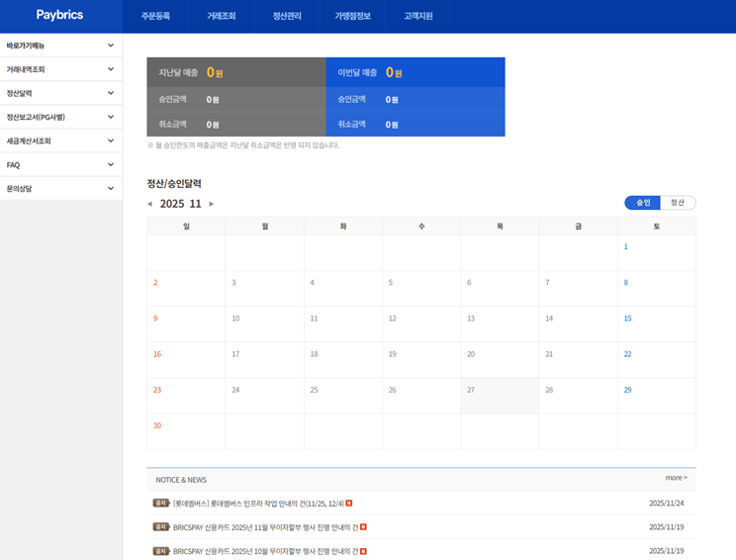Expand 바로가기메뉴 sidebar section
This screenshot has width=736, height=560.
pos(60,46)
